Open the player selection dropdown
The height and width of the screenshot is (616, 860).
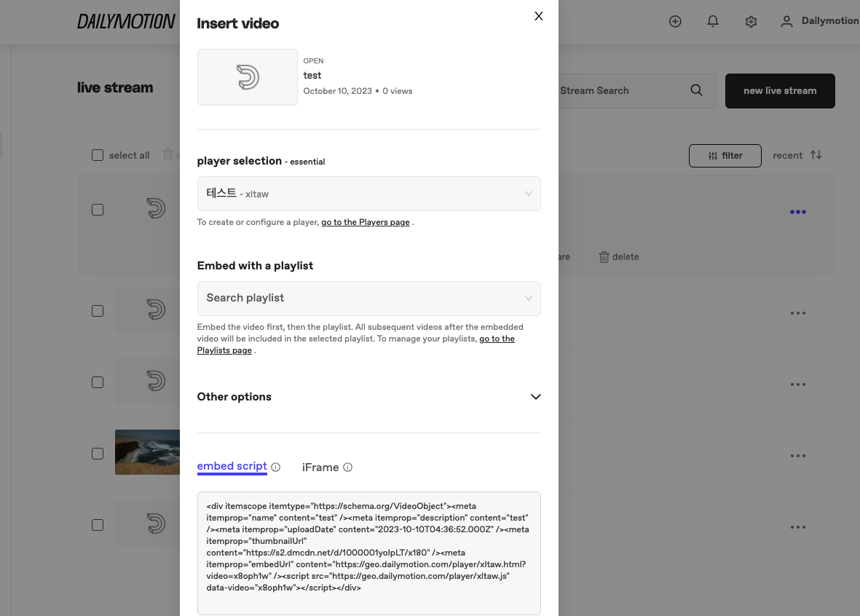point(368,194)
